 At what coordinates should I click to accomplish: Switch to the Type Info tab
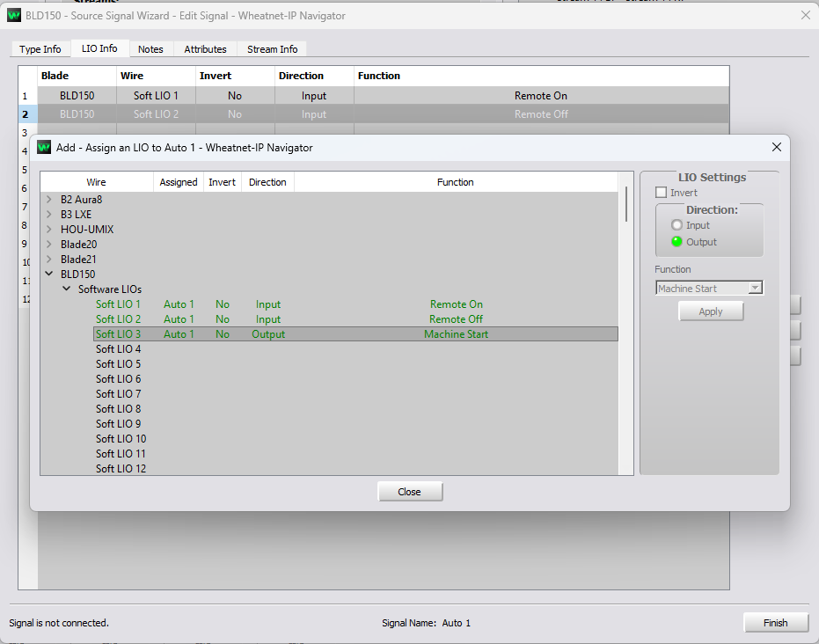tap(40, 49)
